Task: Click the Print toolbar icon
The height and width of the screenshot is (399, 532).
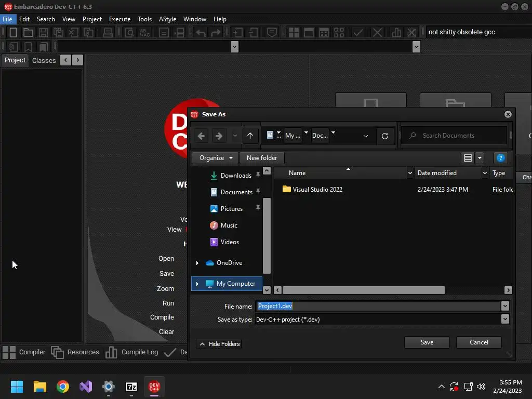Action: [108, 33]
